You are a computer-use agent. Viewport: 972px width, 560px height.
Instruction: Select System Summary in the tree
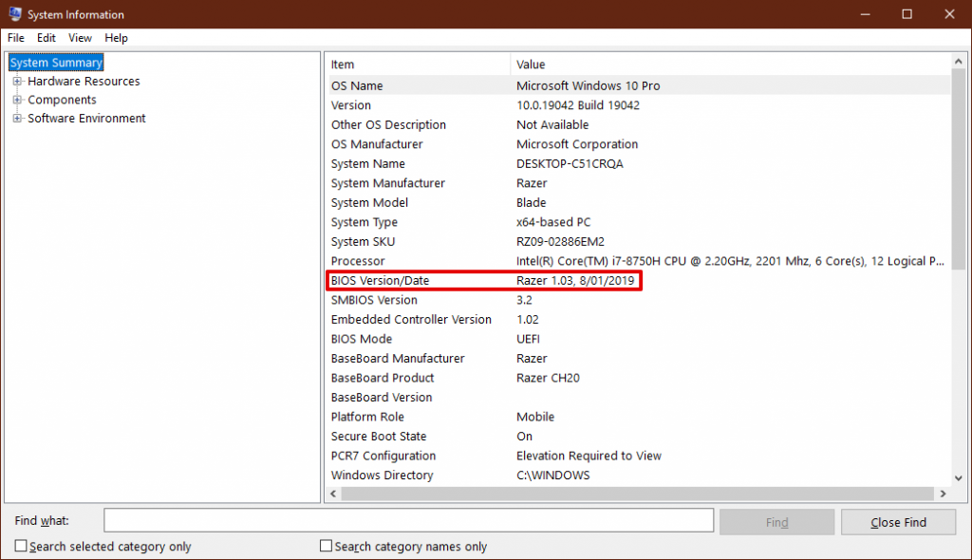(x=56, y=63)
